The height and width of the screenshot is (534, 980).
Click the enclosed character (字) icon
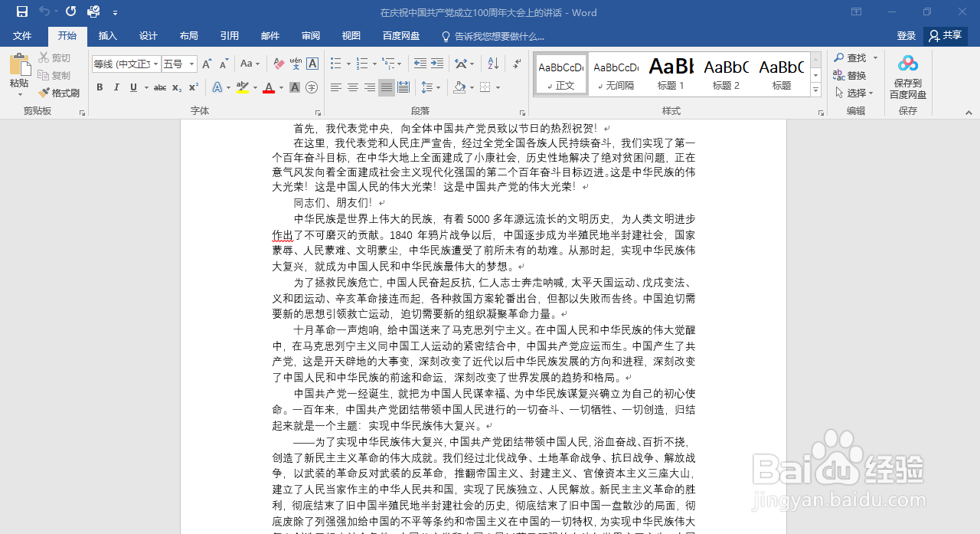(312, 87)
